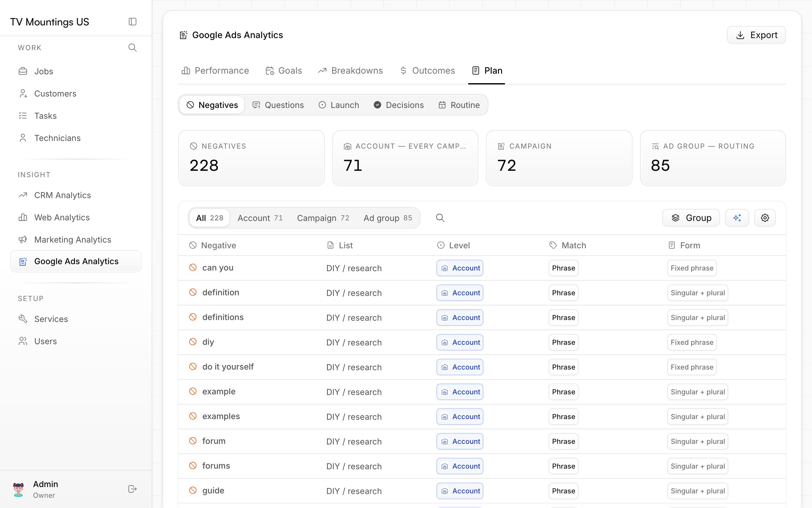
Task: Open Web Analytics
Action: 76,217
